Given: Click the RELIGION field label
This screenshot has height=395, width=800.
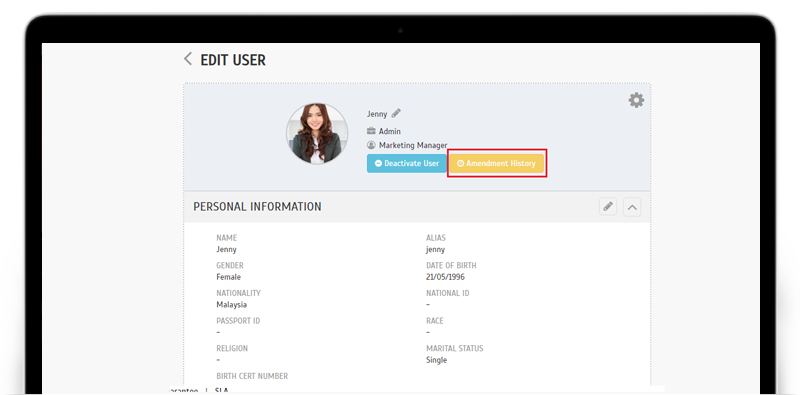Looking at the screenshot, I should tap(232, 348).
